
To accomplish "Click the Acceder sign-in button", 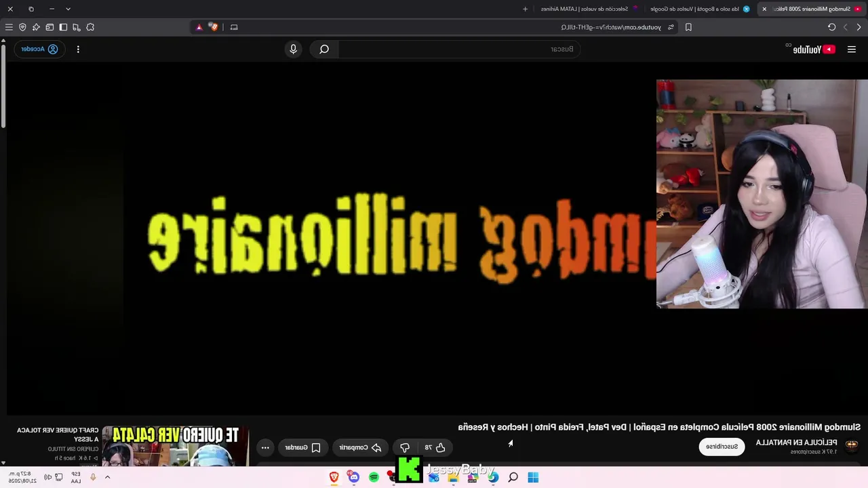I will (39, 49).
